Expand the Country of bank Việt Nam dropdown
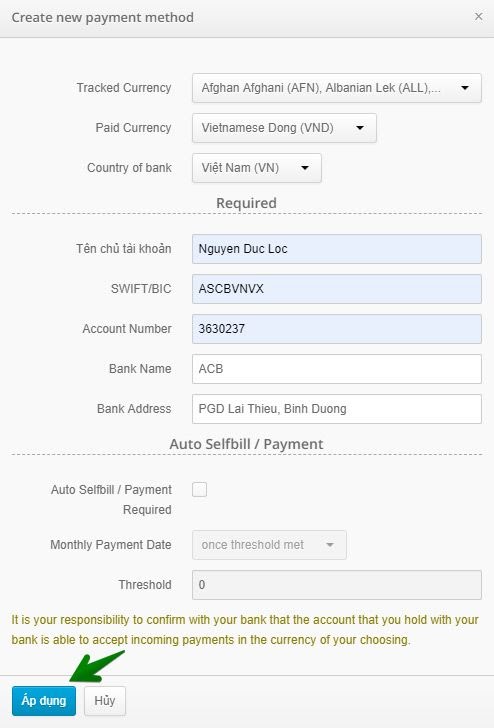The width and height of the screenshot is (494, 728). click(257, 168)
